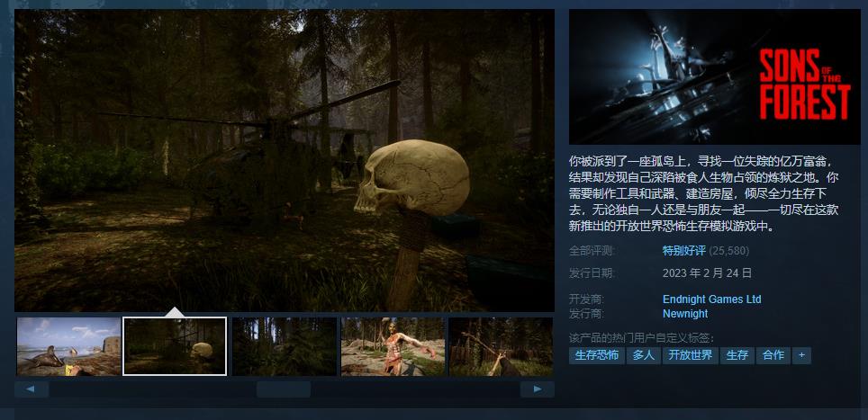Click the 全部评测 label
This screenshot has width=868, height=420.
click(592, 251)
